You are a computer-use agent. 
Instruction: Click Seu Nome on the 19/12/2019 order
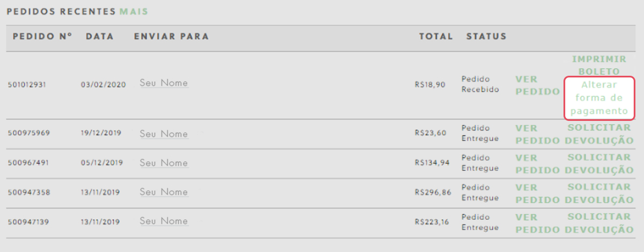pos(164,134)
